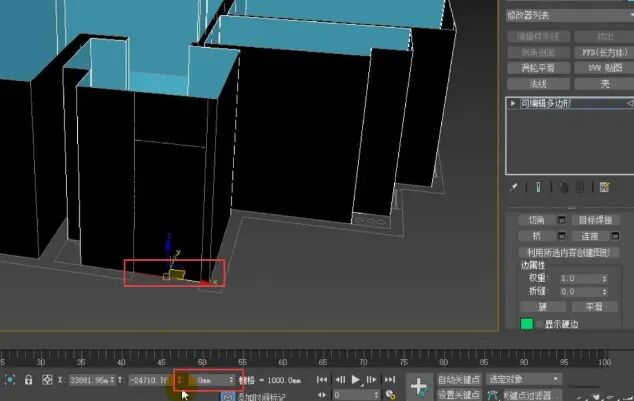Click the time tag icon beside 添加时间标记
This screenshot has width=634, height=401.
pos(228,397)
